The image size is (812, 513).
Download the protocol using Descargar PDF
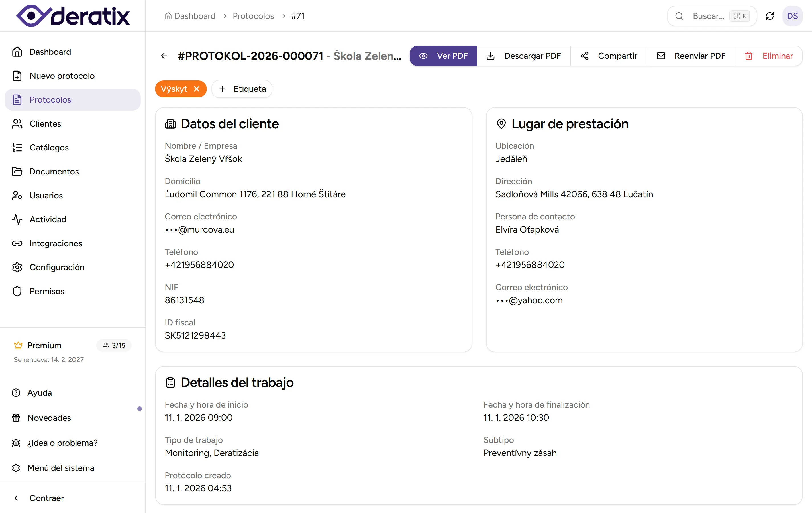[524, 56]
